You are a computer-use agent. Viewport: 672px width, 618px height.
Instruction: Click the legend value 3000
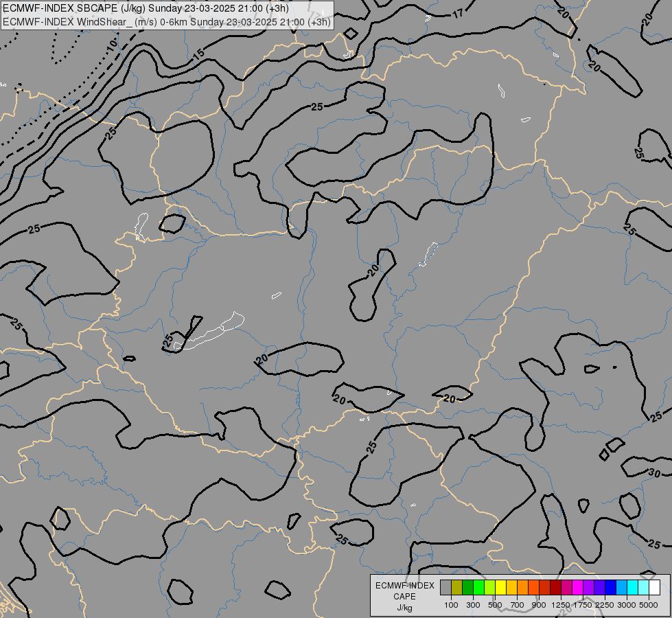[627, 605]
